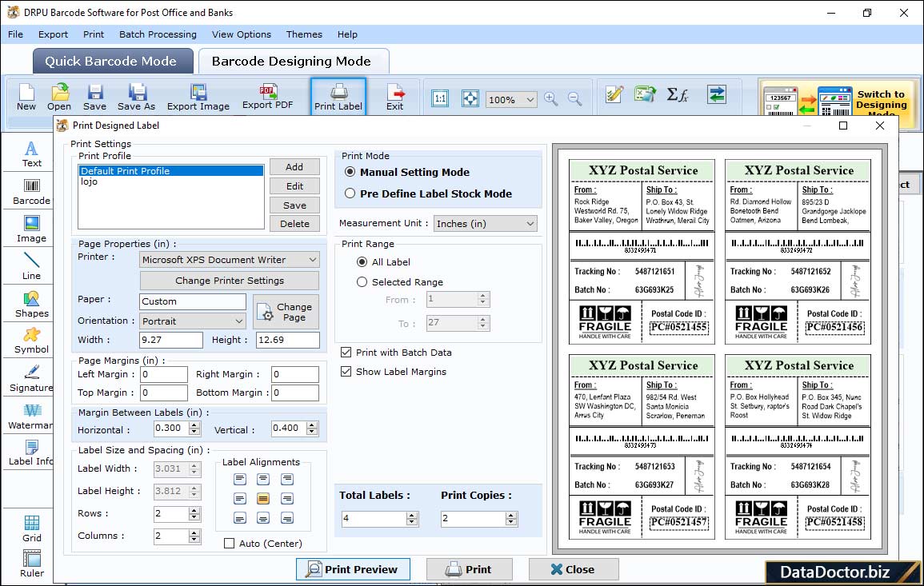Select the Image tool in sidebar

point(31,229)
